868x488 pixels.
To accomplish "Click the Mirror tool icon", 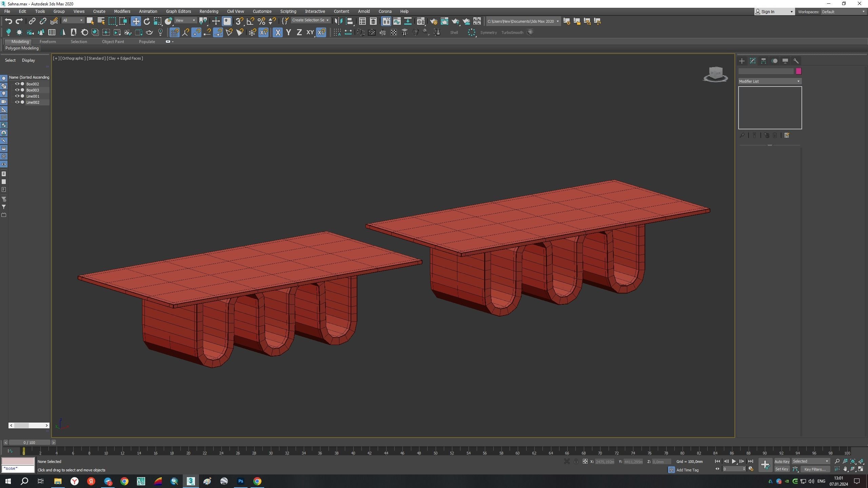I will (x=338, y=21).
